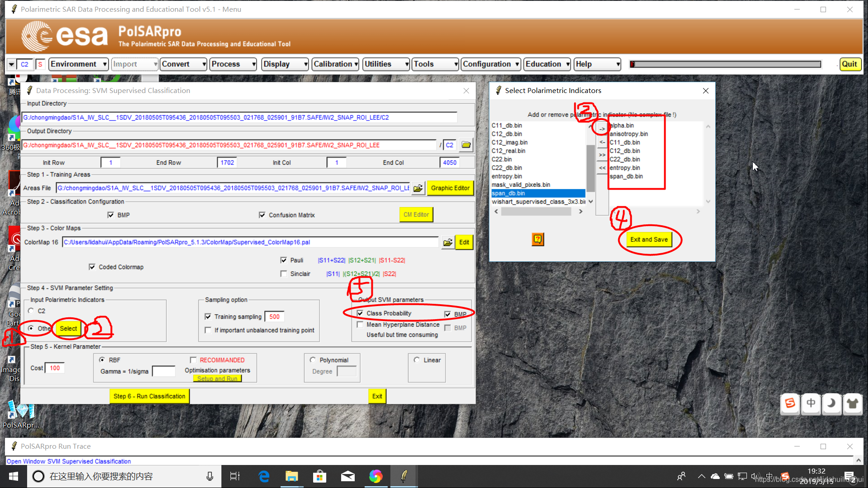868x488 pixels.
Task: Show hidden tray icons with the chevron
Action: pos(701,476)
